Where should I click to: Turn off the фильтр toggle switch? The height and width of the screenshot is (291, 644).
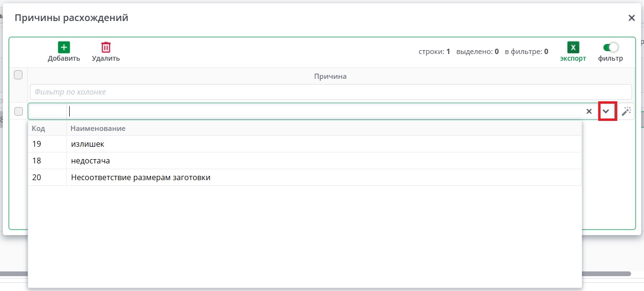point(611,47)
